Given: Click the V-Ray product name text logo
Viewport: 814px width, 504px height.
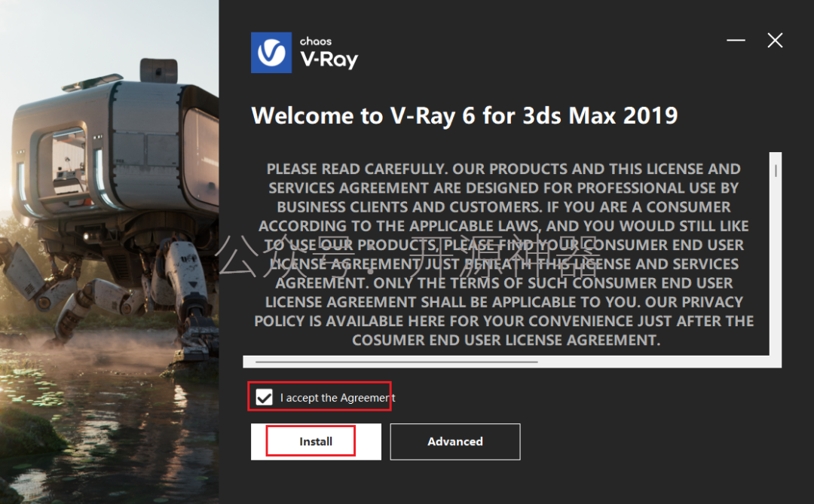Looking at the screenshot, I should (x=329, y=60).
